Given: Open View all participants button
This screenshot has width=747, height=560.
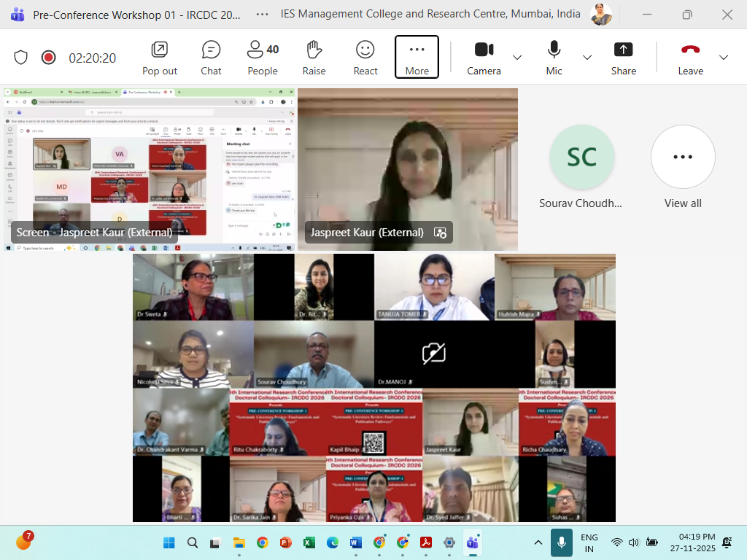Looking at the screenshot, I should point(683,157).
